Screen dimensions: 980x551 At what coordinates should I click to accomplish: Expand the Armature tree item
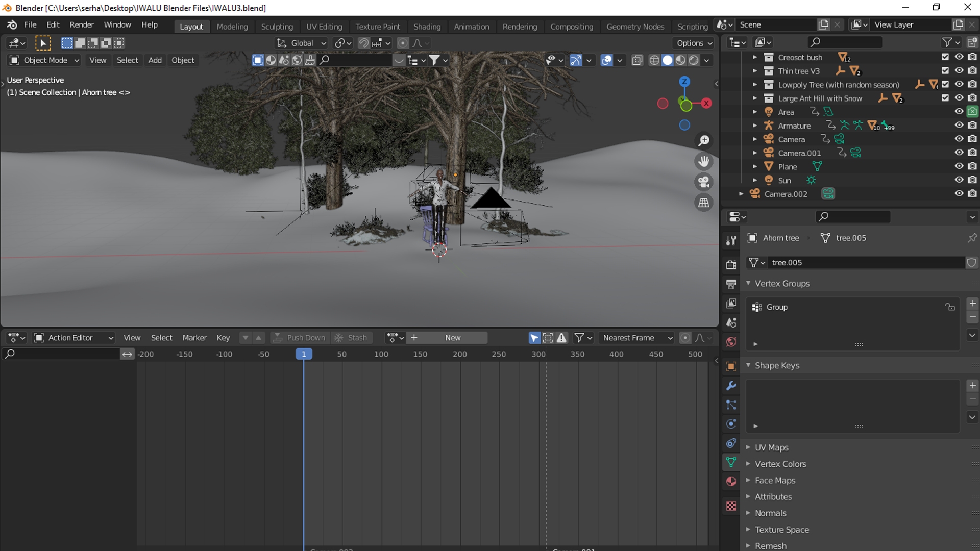tap(755, 126)
